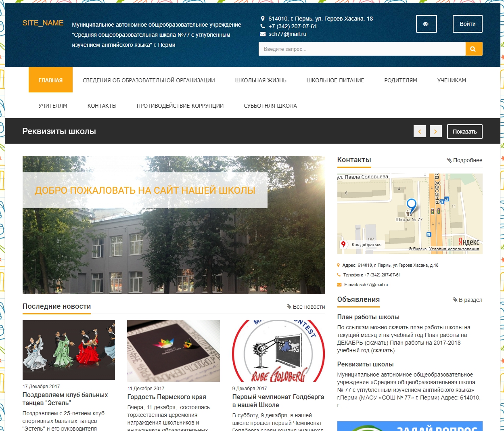Click the red pin icon by Как добраться
The image size is (504, 431).
(343, 244)
